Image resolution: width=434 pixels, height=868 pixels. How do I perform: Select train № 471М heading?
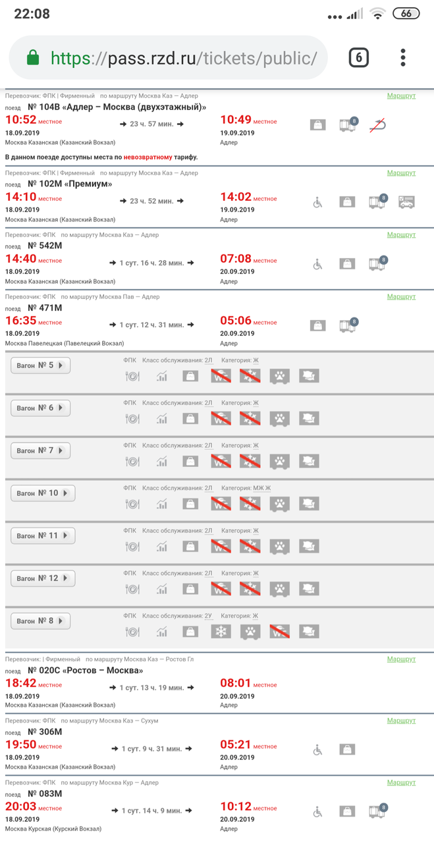(x=45, y=308)
